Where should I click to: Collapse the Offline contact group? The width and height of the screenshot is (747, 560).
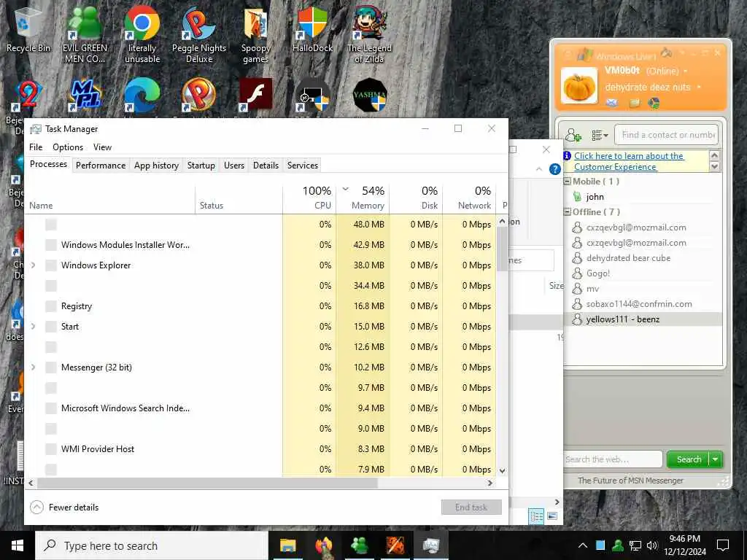point(567,212)
